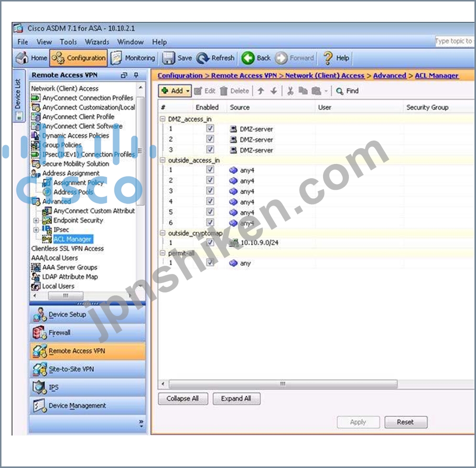Expand more navigation panels chevron

[x=141, y=424]
